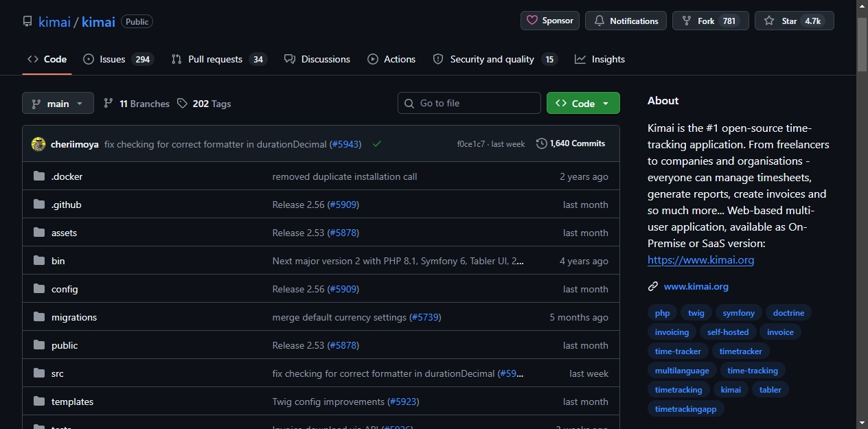The height and width of the screenshot is (429, 868).
Task: Open Security and quality tab
Action: 494,59
